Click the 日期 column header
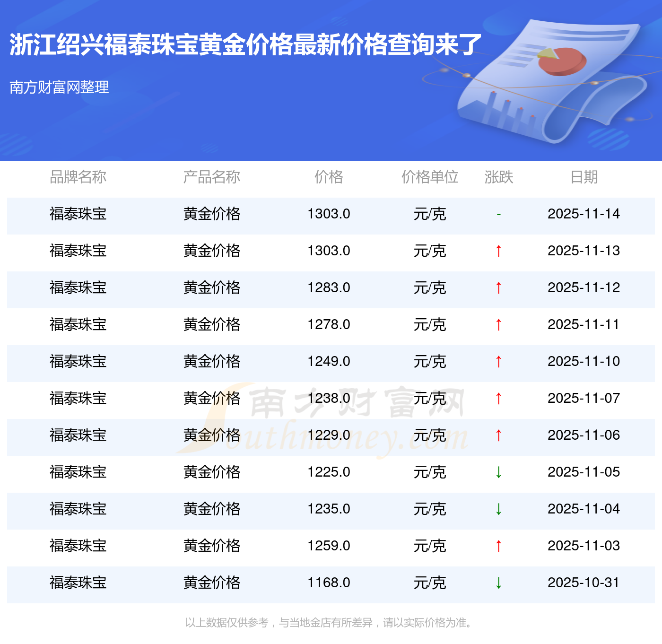Screen dimensions: 662x644 click(584, 177)
